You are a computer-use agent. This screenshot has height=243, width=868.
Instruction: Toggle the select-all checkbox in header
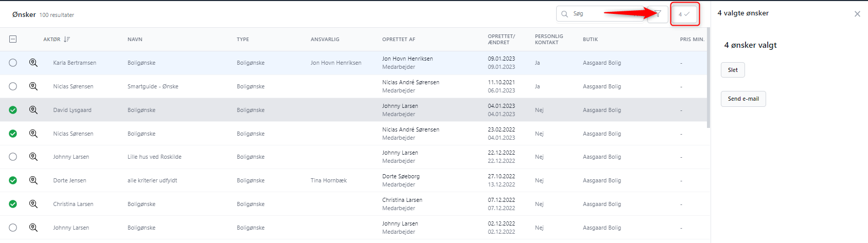(x=13, y=39)
